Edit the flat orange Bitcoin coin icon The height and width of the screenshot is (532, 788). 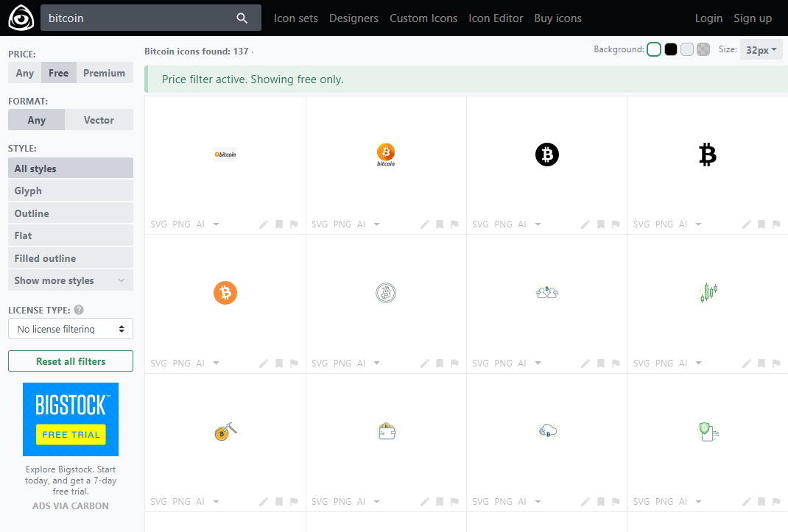tap(264, 363)
